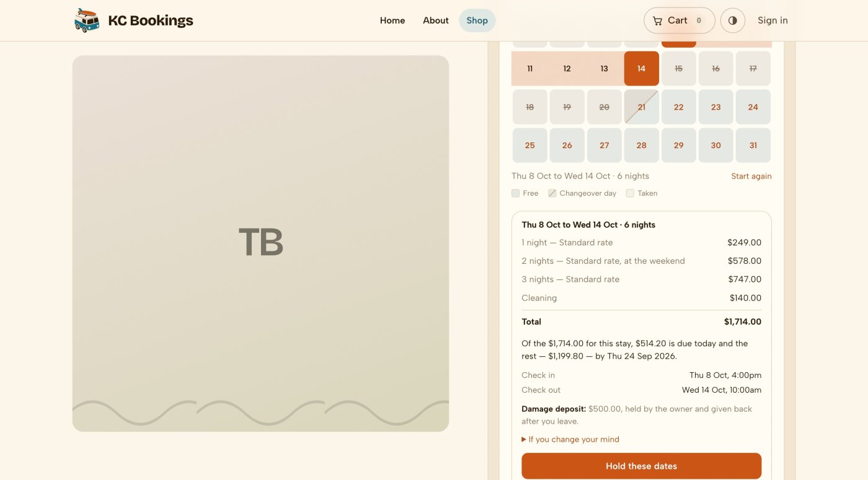
Task: Select calendar day 11
Action: [x=529, y=68]
